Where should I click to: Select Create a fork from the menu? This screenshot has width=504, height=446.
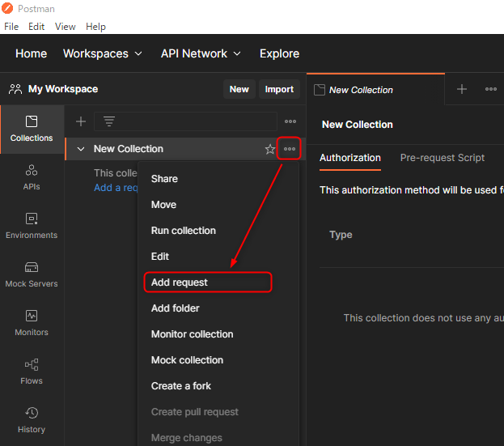click(x=181, y=386)
